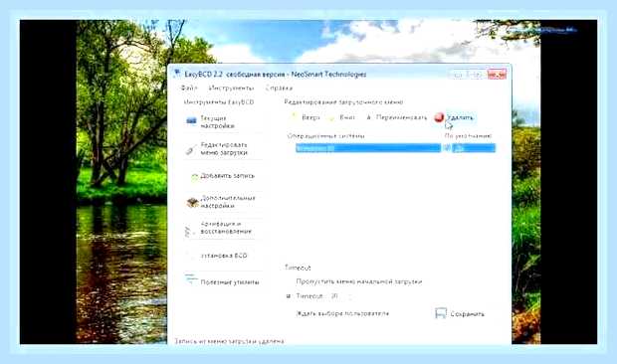This screenshot has width=617, height=364.
Task: Open the Файл menu
Action: point(188,89)
